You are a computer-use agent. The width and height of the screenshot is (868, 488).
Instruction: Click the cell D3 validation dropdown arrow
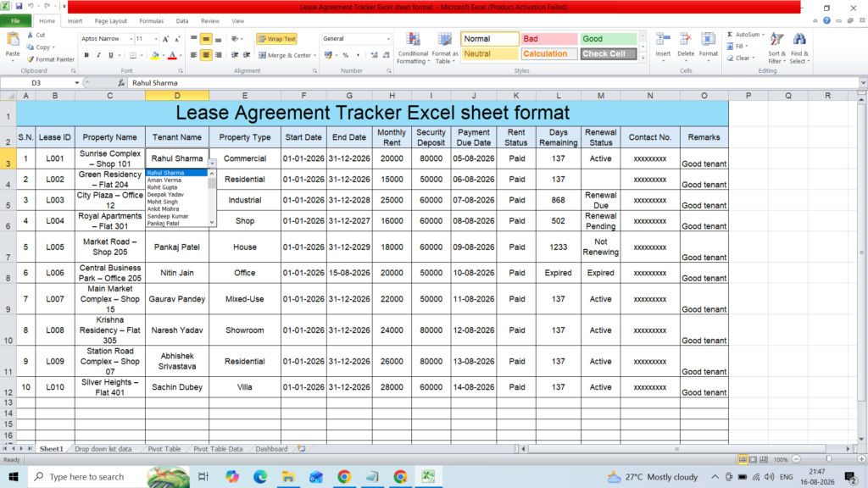212,164
